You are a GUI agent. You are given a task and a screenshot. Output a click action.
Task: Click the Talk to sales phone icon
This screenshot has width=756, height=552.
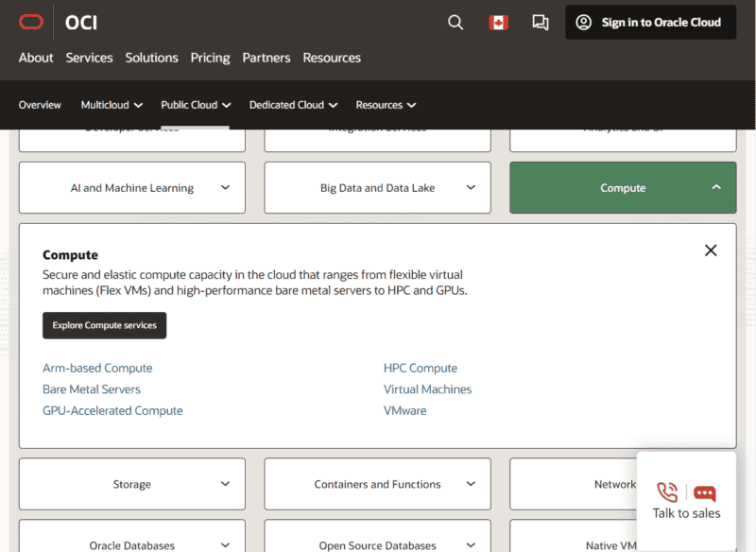click(x=667, y=492)
